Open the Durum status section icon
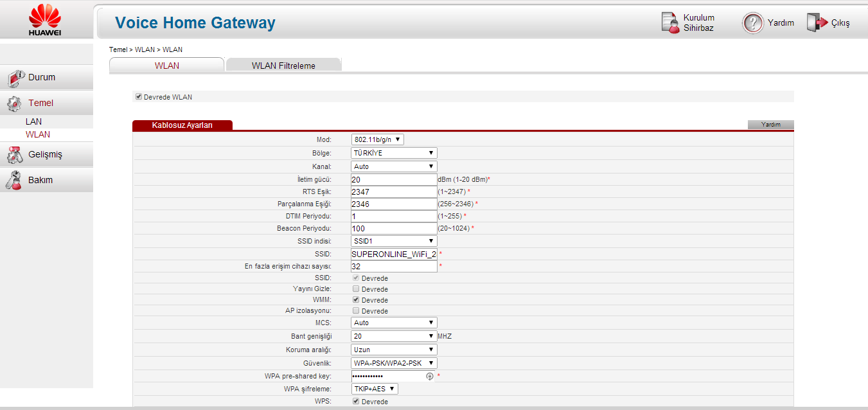 click(x=15, y=78)
